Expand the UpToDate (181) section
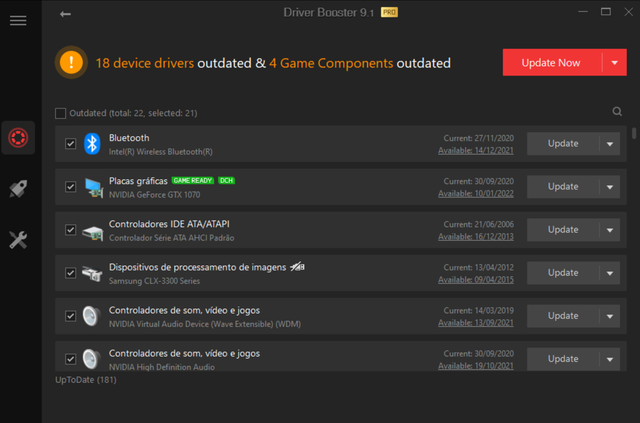The width and height of the screenshot is (640, 423). 86,380
